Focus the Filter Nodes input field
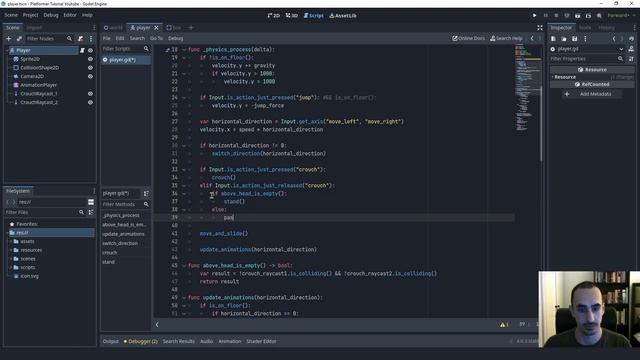The width and height of the screenshot is (640, 360). pyautogui.click(x=49, y=38)
